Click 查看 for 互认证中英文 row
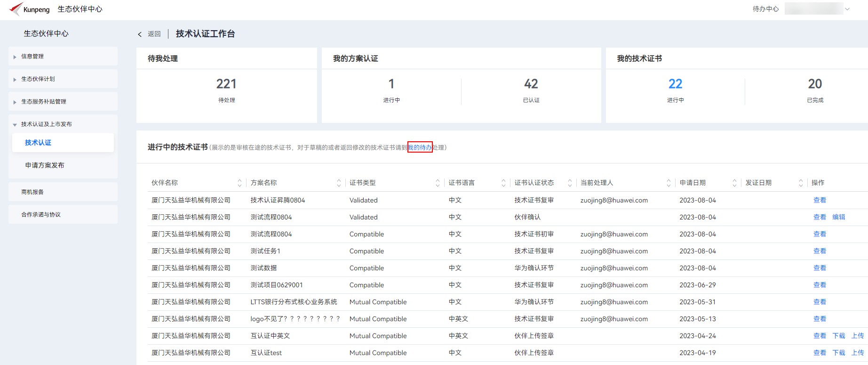Viewport: 868px width, 365px height. [820, 336]
